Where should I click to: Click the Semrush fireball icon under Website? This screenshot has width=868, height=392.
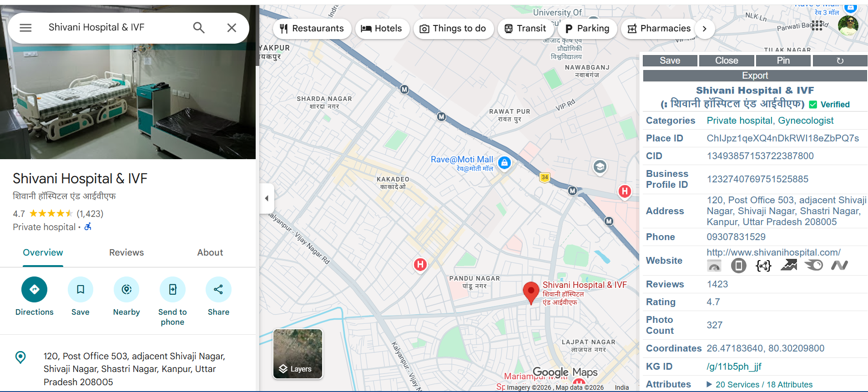[814, 265]
